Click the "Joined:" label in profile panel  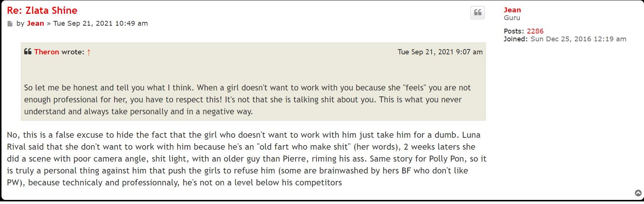pos(515,39)
